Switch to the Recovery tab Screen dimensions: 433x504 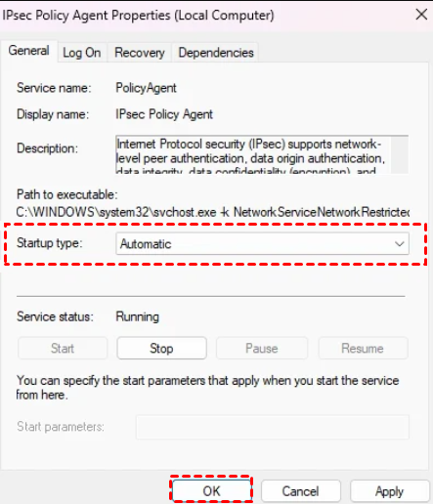[x=140, y=53]
